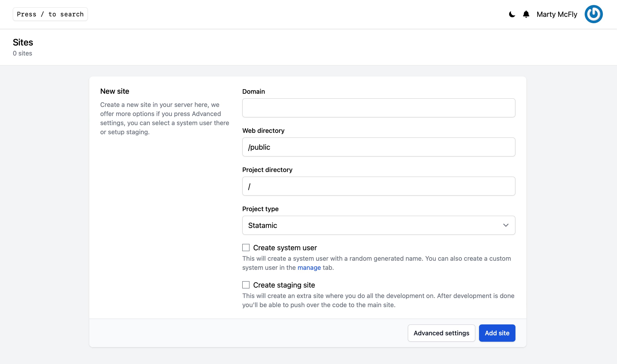Focus the empty Domain input field
The width and height of the screenshot is (617, 364).
[378, 108]
